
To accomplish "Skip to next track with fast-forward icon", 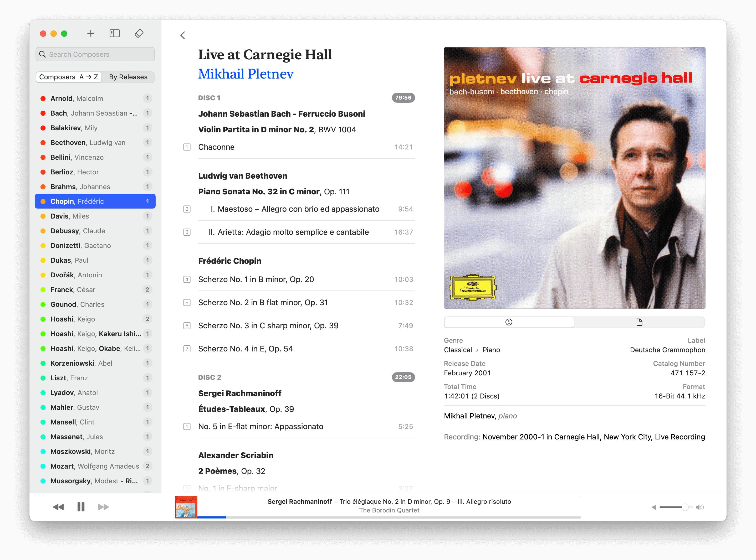I will click(x=104, y=507).
